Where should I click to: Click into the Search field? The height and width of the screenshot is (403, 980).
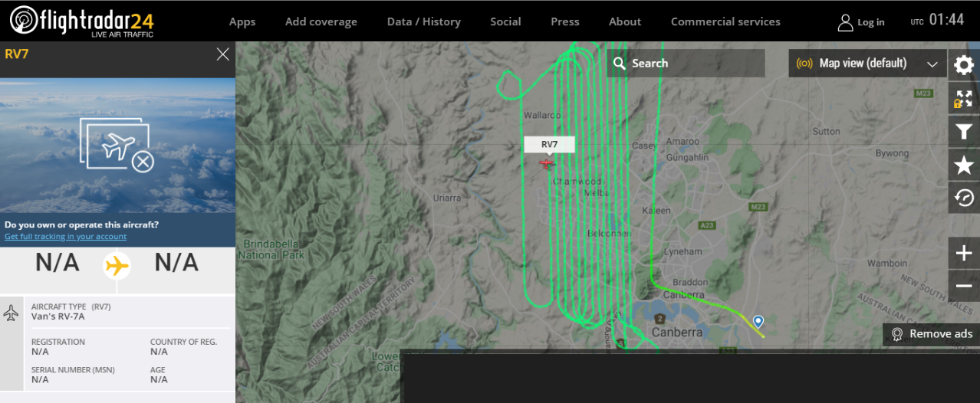pyautogui.click(x=694, y=64)
